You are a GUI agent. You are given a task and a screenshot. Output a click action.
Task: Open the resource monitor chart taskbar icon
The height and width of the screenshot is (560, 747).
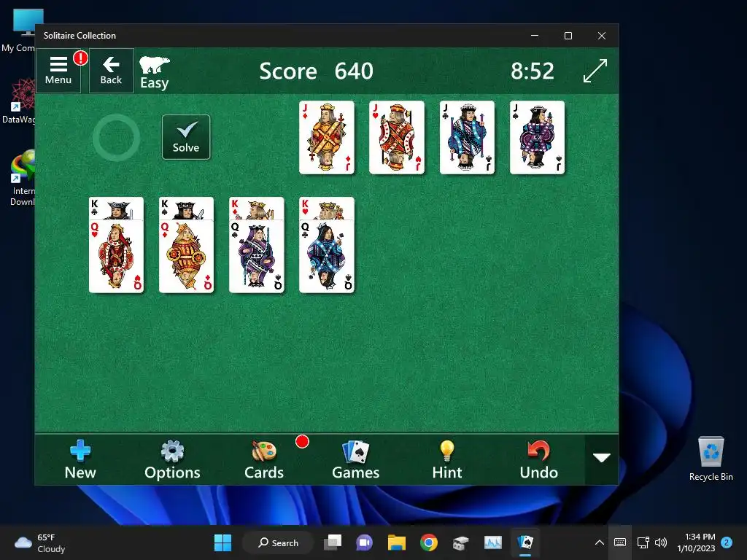pyautogui.click(x=493, y=542)
